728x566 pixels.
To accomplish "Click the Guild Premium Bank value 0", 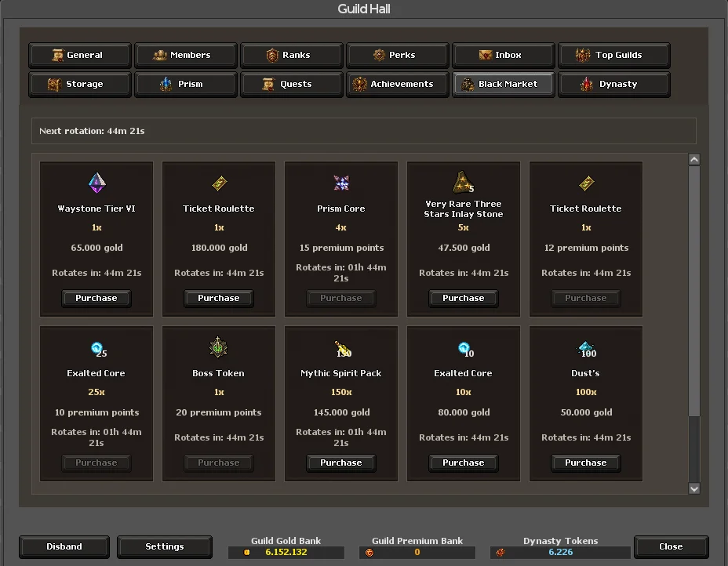I will (417, 552).
